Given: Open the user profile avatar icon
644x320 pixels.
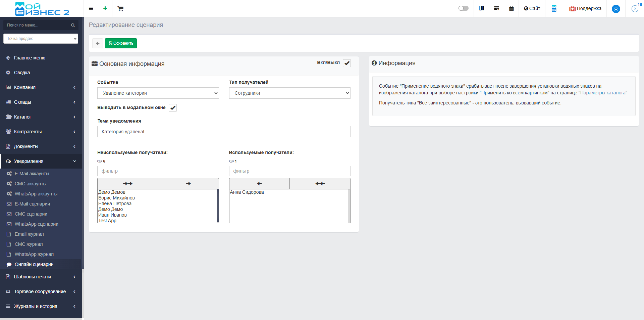Looking at the screenshot, I should tap(616, 9).
